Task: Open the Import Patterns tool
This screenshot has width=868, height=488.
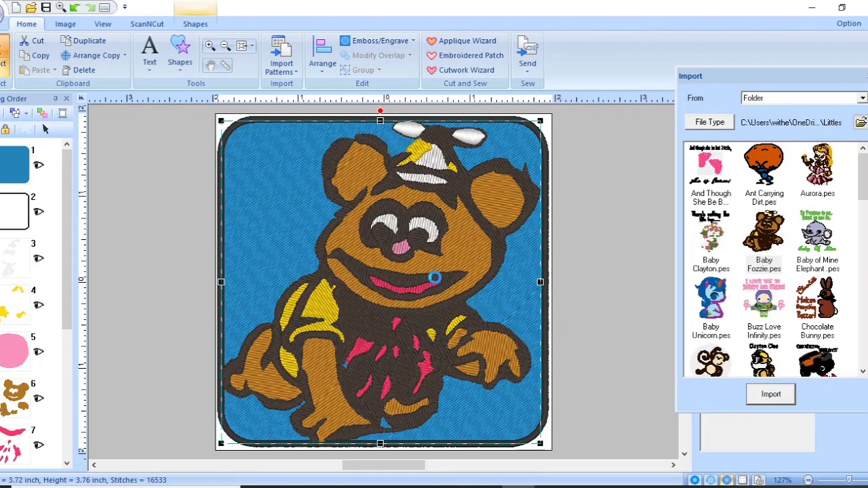Action: [x=281, y=56]
